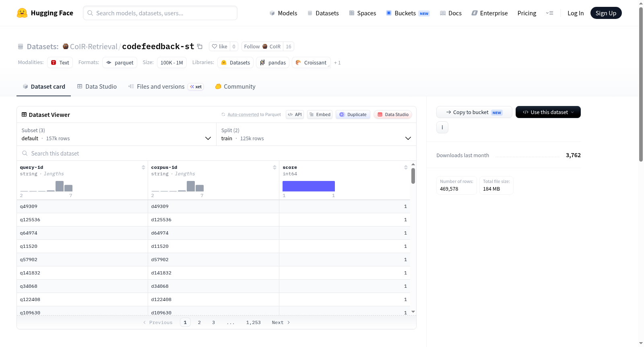
Task: Select the pandas library tag
Action: pos(273,62)
